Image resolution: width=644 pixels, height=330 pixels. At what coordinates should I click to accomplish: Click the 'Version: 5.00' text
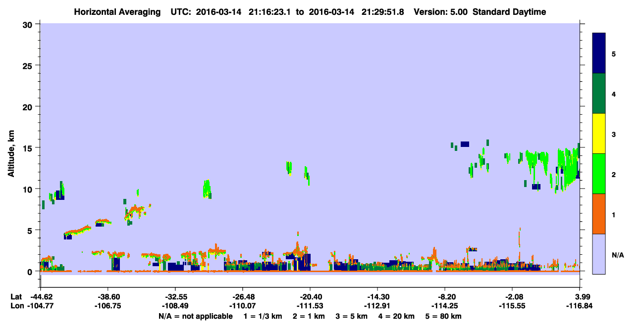click(x=440, y=12)
